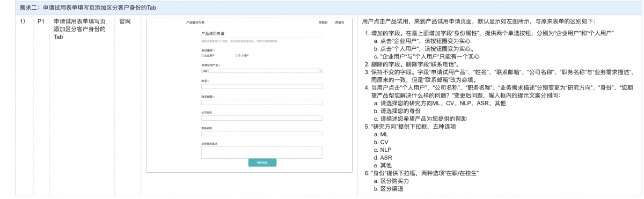The width and height of the screenshot is (644, 199).
Task: Click the 业务需求描述 text area
Action: tap(261, 152)
